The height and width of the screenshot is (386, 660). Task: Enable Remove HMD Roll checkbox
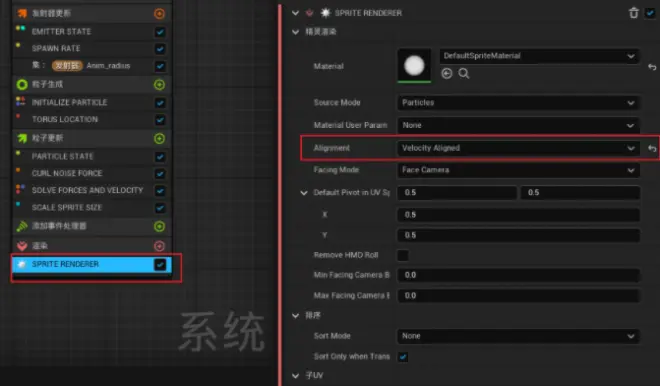tap(403, 255)
